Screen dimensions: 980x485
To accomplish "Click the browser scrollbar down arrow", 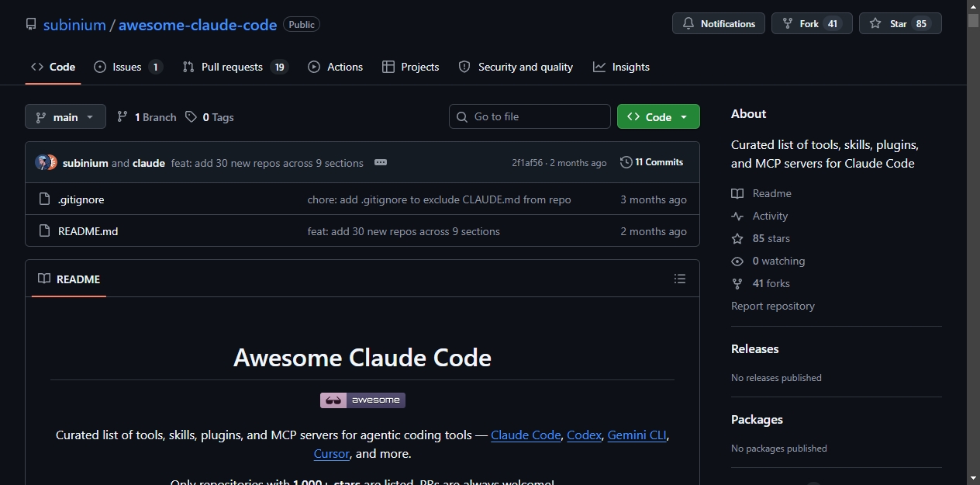I will pyautogui.click(x=973, y=478).
